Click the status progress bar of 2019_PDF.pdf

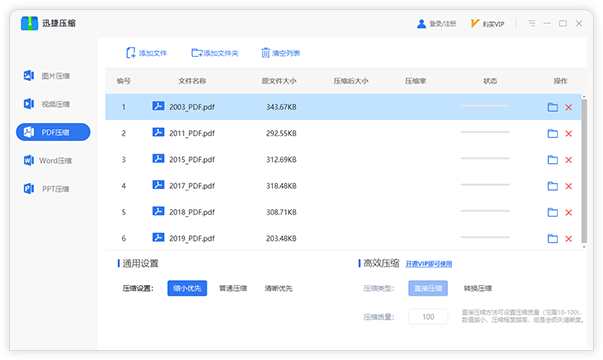[485, 237]
